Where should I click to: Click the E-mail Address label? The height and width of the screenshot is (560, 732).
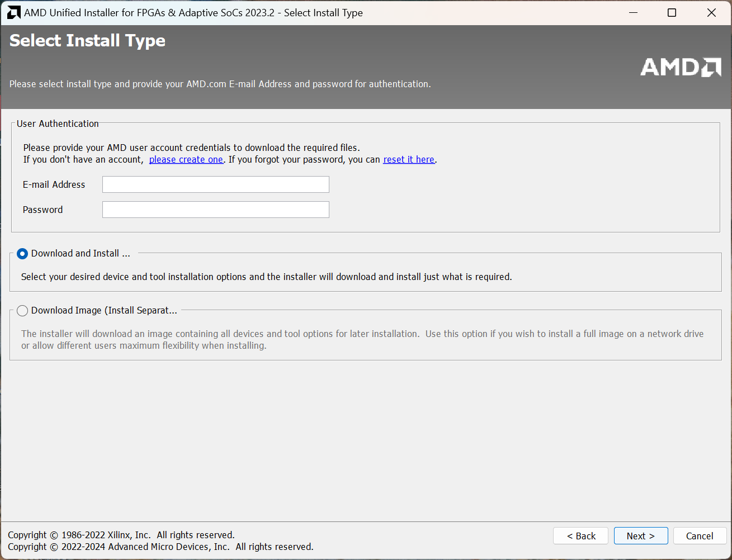pos(54,184)
